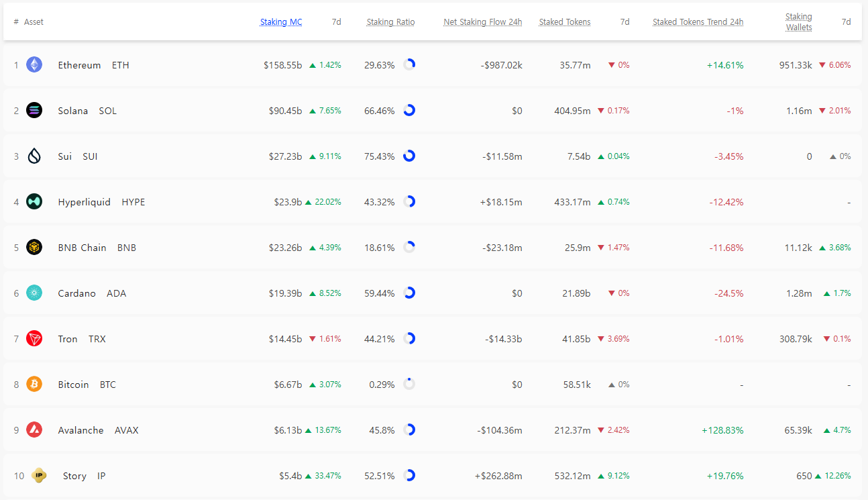868x500 pixels.
Task: Click Story's staking ratio ring icon
Action: 409,475
